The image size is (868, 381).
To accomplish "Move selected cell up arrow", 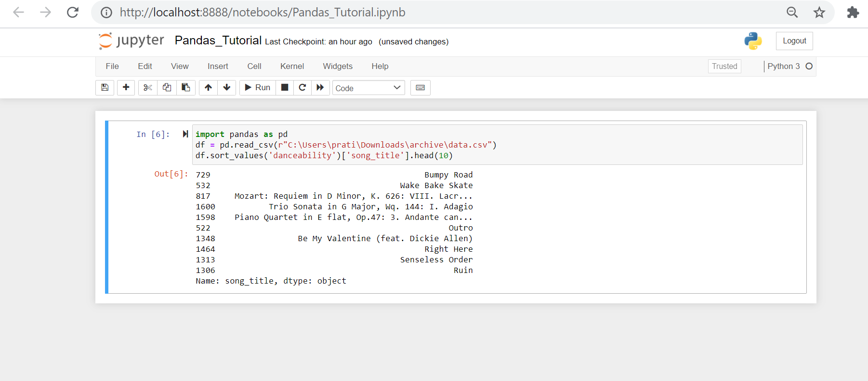I will (208, 87).
